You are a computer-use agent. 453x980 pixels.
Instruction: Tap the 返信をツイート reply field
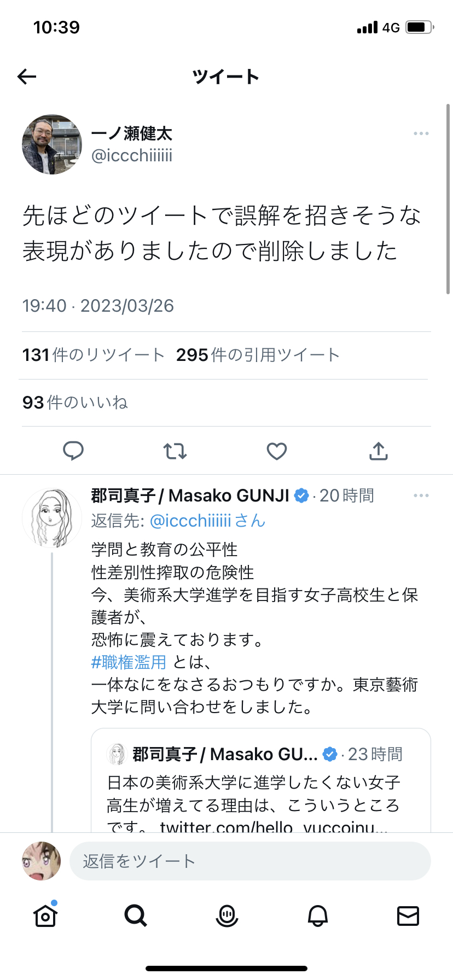coord(250,861)
